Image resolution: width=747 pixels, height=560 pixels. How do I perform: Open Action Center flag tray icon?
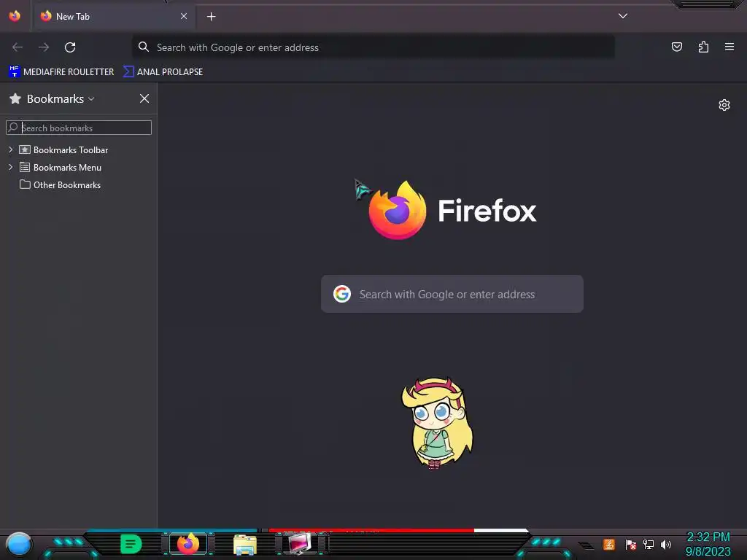pyautogui.click(x=631, y=544)
